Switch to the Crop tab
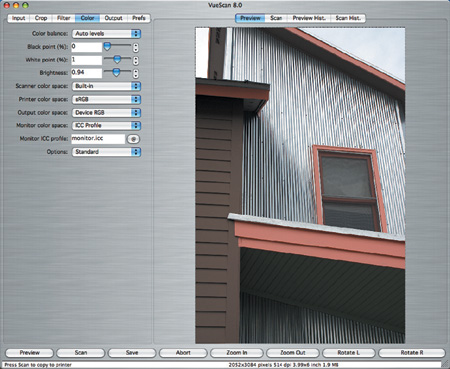The height and width of the screenshot is (369, 450). click(41, 18)
